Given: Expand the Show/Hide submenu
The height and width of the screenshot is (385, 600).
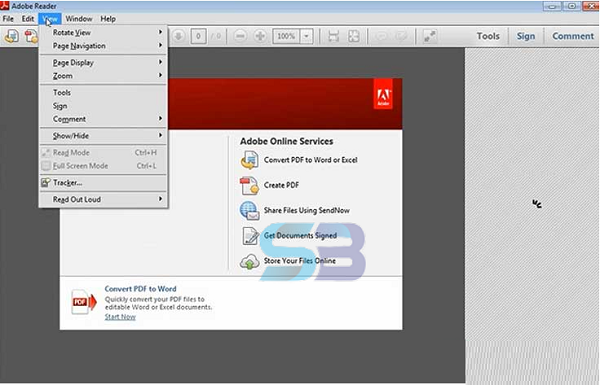Looking at the screenshot, I should [x=103, y=136].
